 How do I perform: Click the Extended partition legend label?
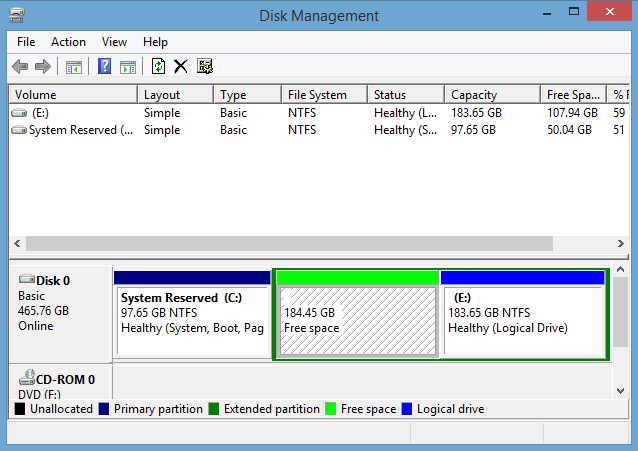coord(272,409)
